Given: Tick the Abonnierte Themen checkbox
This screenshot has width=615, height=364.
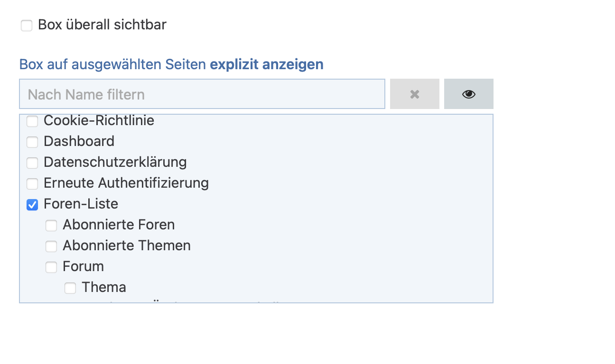Looking at the screenshot, I should pyautogui.click(x=51, y=246).
